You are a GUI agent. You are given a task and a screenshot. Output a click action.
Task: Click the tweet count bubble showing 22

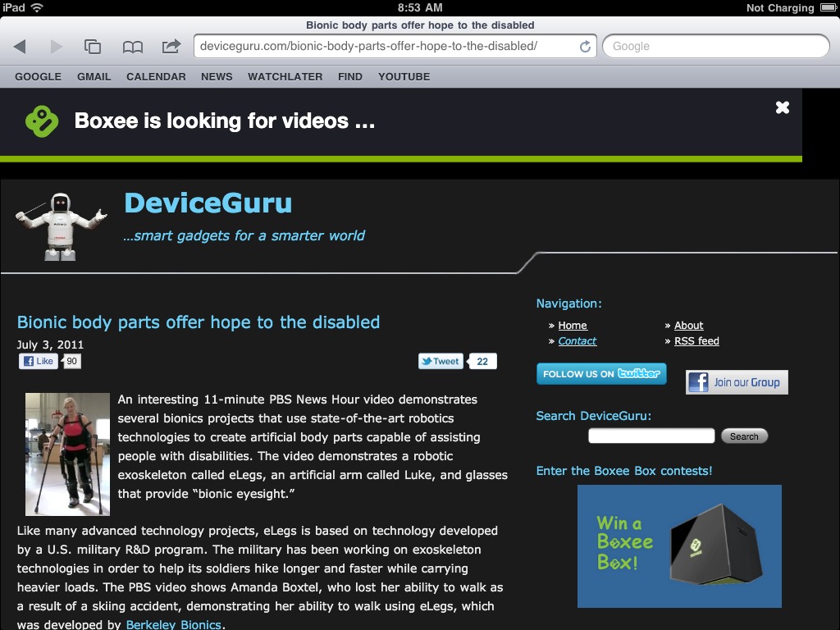[x=482, y=361]
